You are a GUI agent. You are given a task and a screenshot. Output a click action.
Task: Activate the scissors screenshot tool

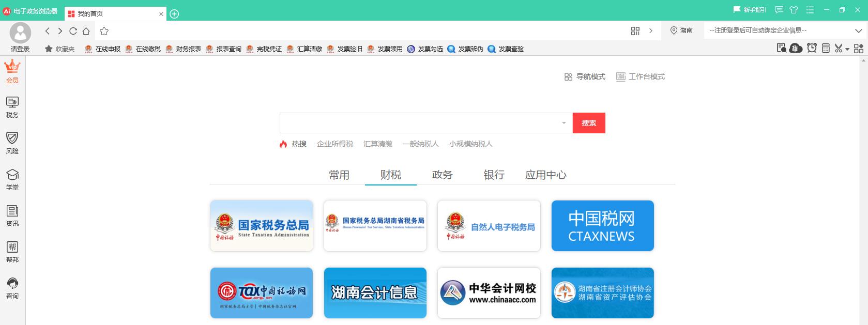click(x=839, y=48)
